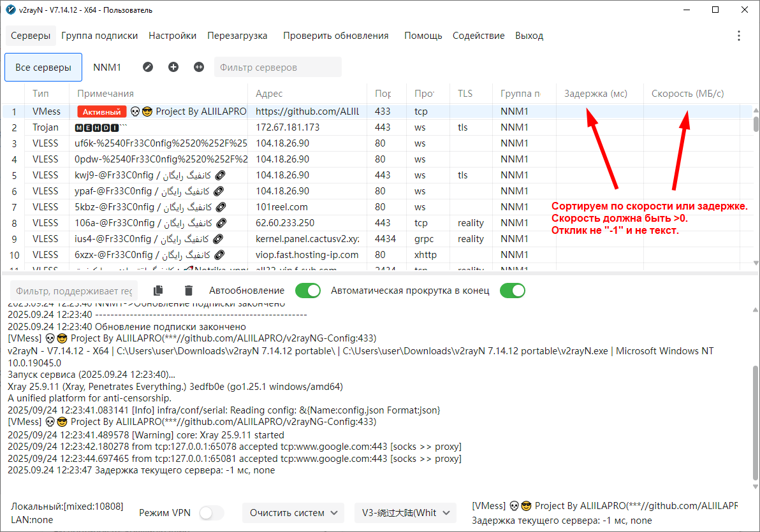This screenshot has width=760, height=532.
Task: Open the Серверы menu
Action: (x=31, y=36)
